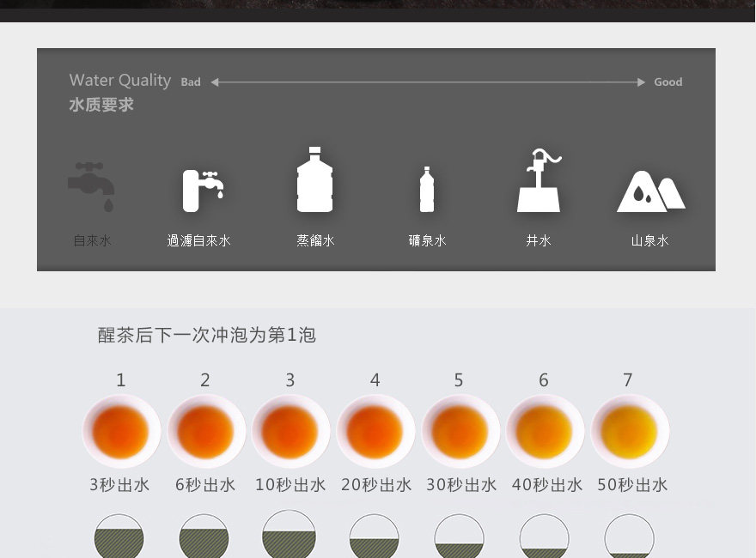The height and width of the screenshot is (558, 756).
Task: Click the dimmed tap water faucet icon
Action: [91, 187]
